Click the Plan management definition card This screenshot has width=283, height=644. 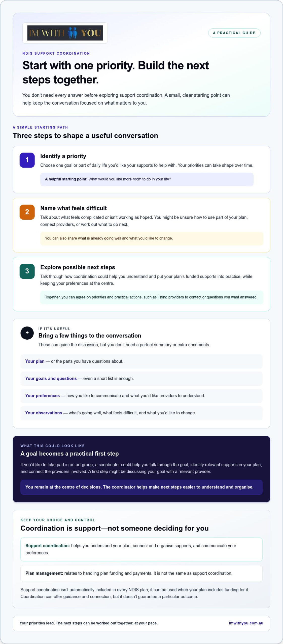141,573
